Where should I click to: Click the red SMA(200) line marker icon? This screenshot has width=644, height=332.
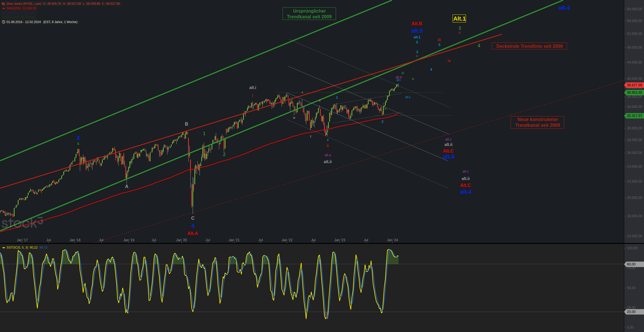tap(4, 8)
